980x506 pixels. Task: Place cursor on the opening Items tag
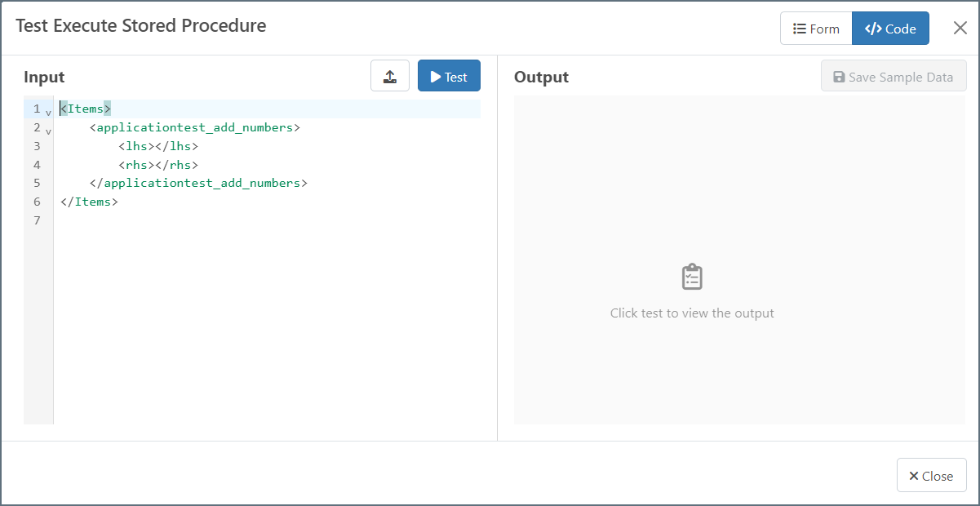click(x=86, y=109)
